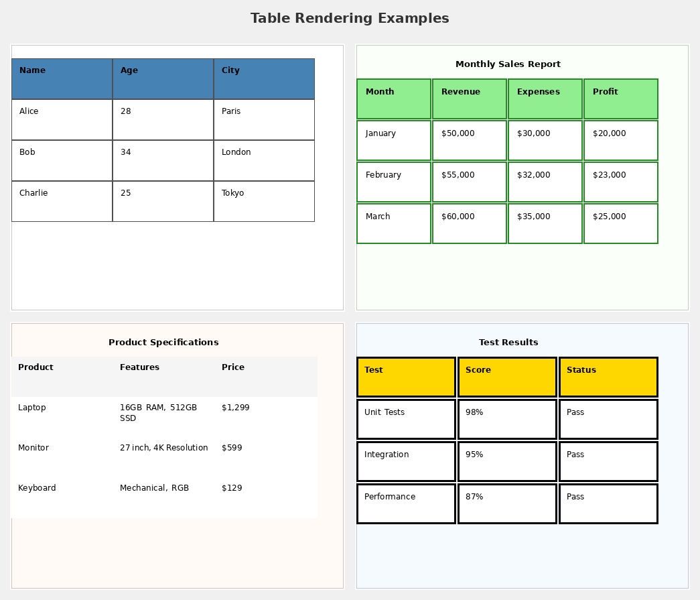Click the Monthly Sales Report title
700x600 pixels.
click(x=508, y=64)
